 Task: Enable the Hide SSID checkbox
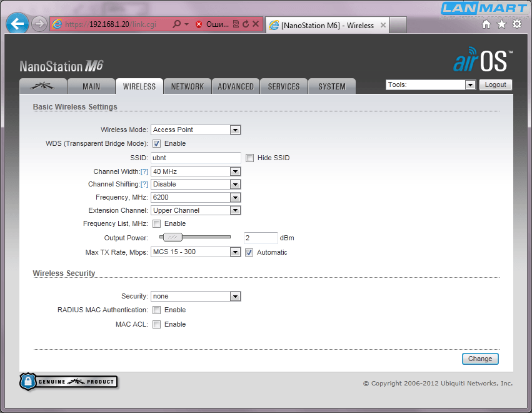click(249, 158)
